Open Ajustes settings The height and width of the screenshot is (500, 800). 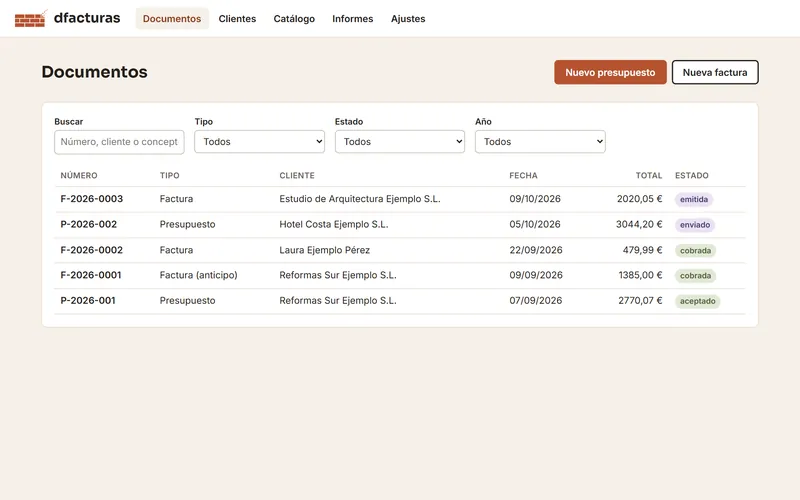[408, 18]
